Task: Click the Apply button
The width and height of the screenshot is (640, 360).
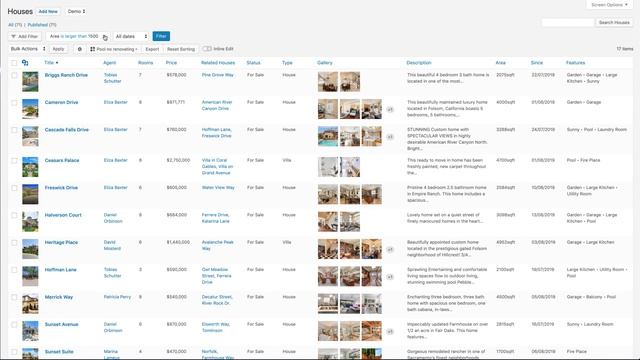Action: [58, 49]
